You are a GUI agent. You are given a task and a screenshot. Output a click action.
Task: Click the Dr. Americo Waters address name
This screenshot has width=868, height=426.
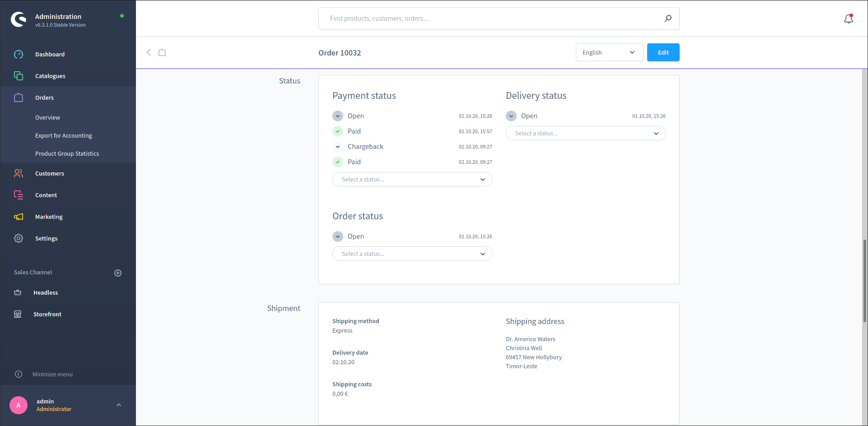coord(531,339)
